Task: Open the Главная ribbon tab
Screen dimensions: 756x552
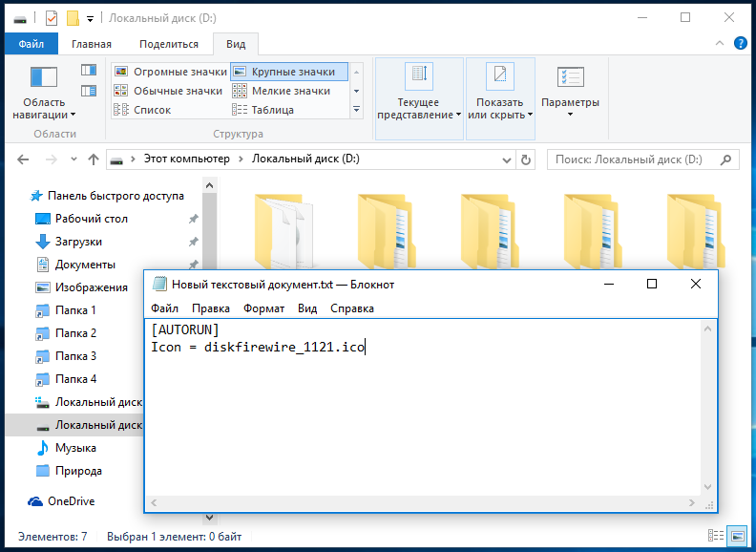Action: point(91,44)
